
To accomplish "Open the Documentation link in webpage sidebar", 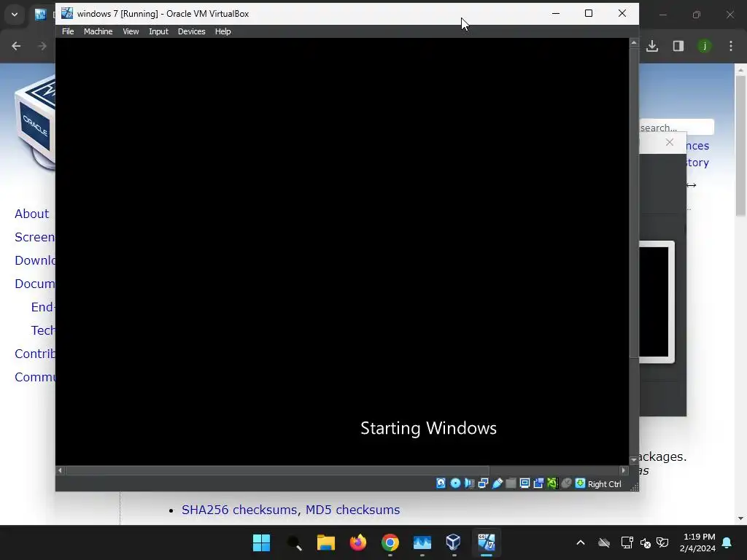I will pyautogui.click(x=35, y=284).
